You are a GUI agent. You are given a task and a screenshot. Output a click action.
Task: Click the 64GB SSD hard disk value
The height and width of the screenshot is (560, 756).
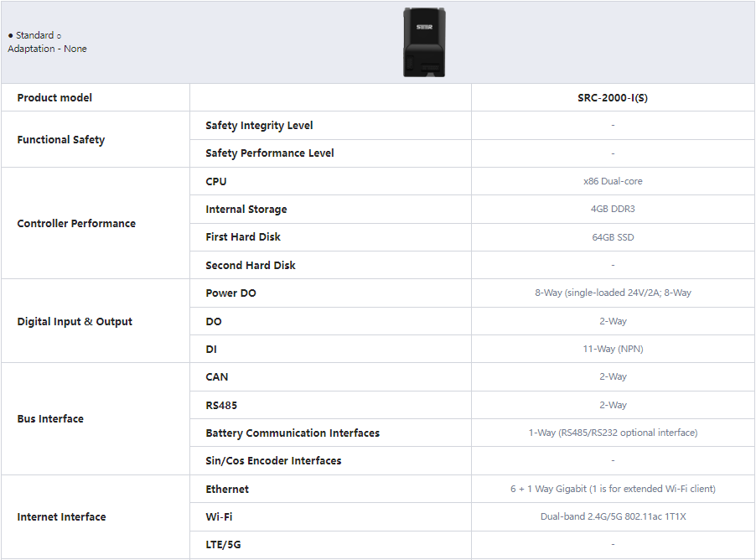tap(613, 237)
